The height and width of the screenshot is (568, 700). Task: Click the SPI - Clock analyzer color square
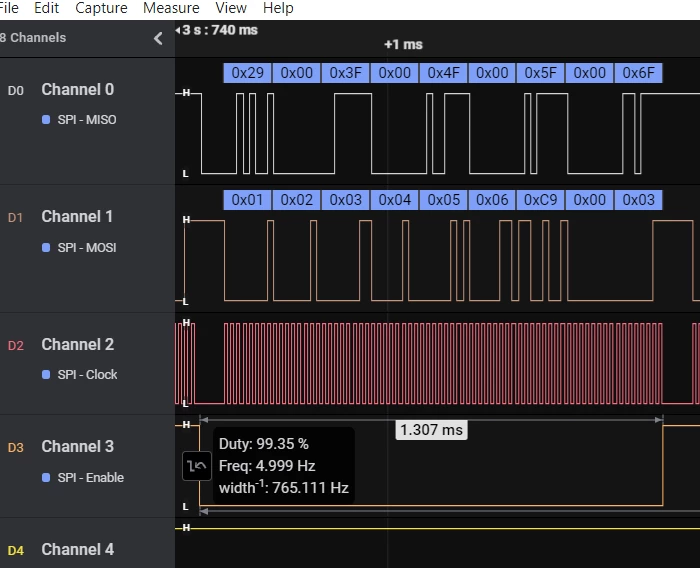(x=46, y=375)
